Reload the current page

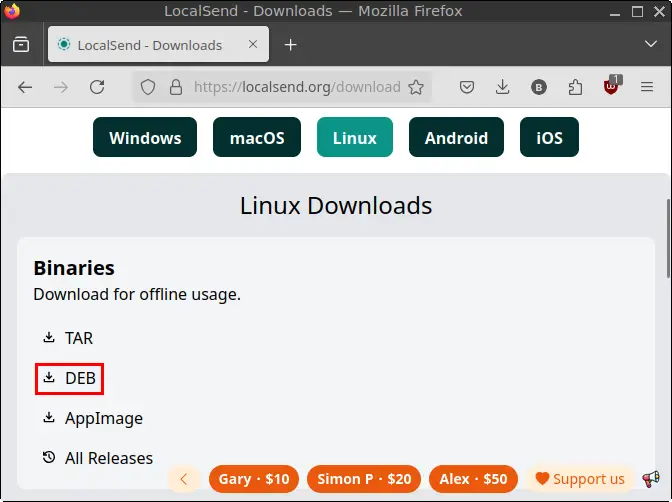point(97,87)
